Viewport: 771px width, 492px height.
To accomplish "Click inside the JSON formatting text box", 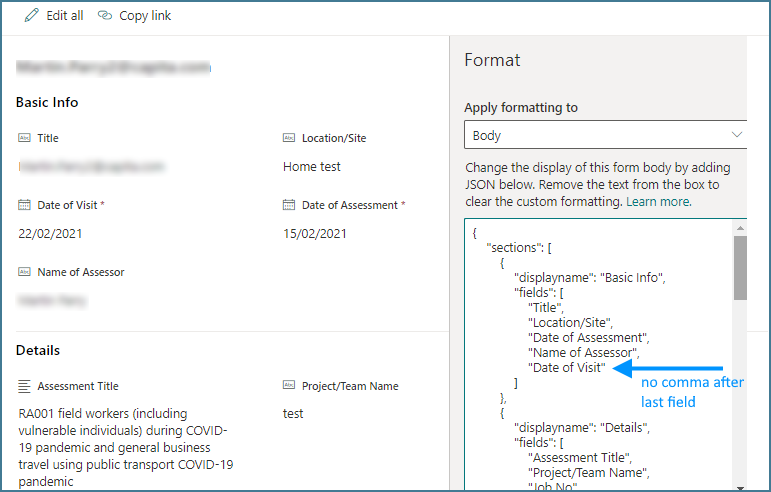I will 598,354.
